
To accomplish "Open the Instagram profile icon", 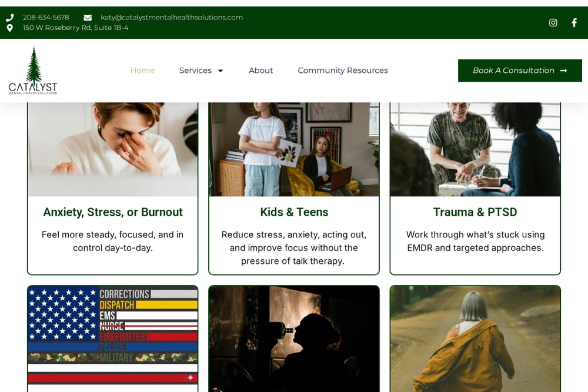I will 553,22.
